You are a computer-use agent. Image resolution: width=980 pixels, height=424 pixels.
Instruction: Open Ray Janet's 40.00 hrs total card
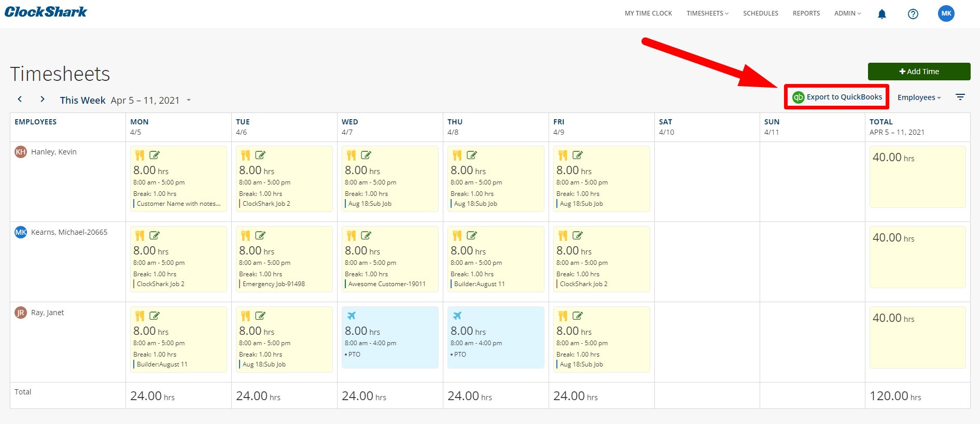[917, 337]
